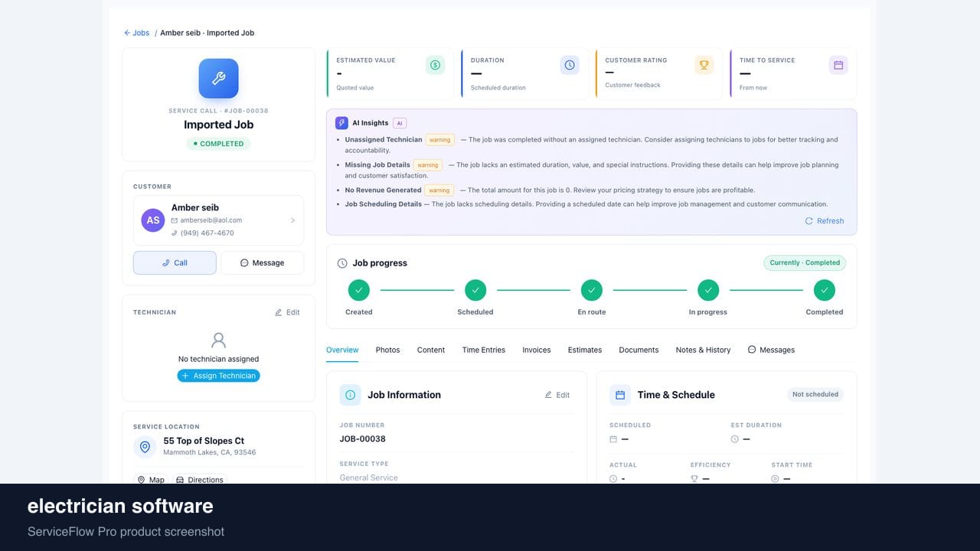Click the COMPLETED status badge

(218, 144)
